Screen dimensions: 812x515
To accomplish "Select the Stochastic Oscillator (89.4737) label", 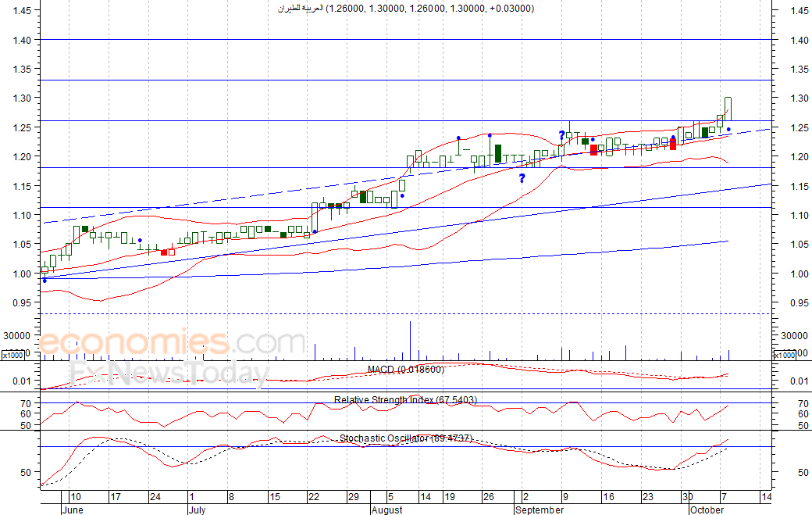I will click(406, 438).
